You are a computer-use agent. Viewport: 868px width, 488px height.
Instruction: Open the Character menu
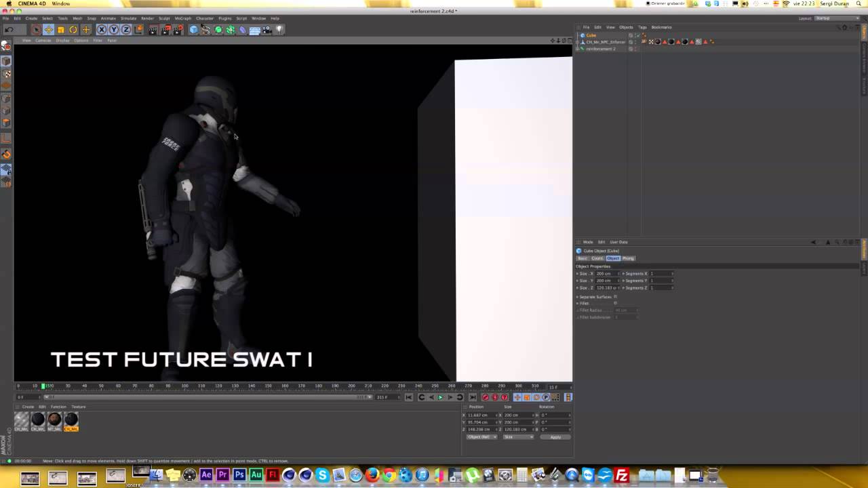click(205, 18)
